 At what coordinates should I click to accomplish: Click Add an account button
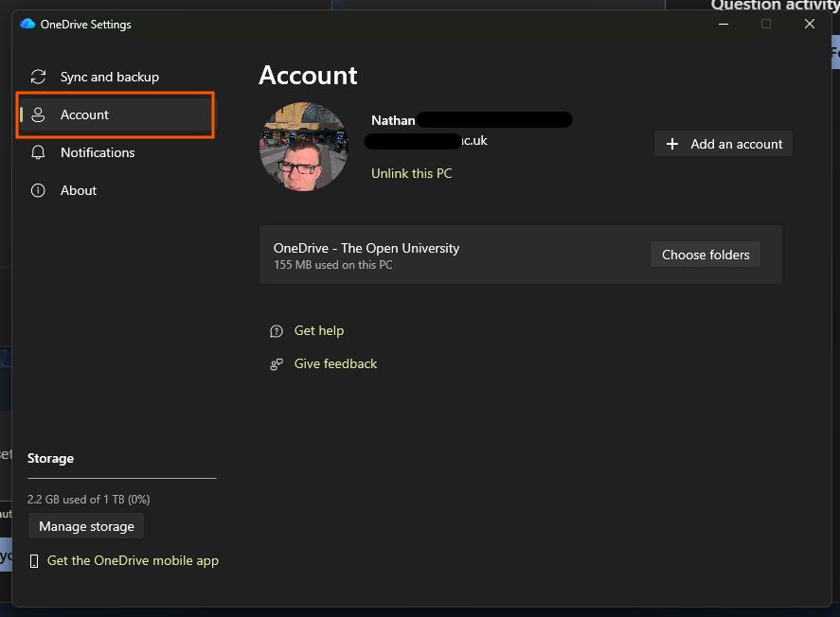[724, 144]
